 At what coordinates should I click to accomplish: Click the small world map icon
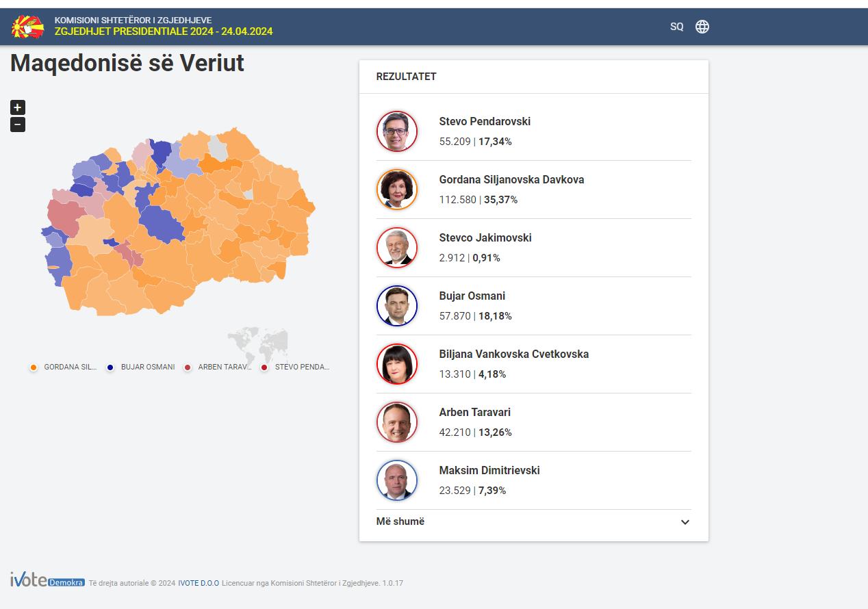257,344
